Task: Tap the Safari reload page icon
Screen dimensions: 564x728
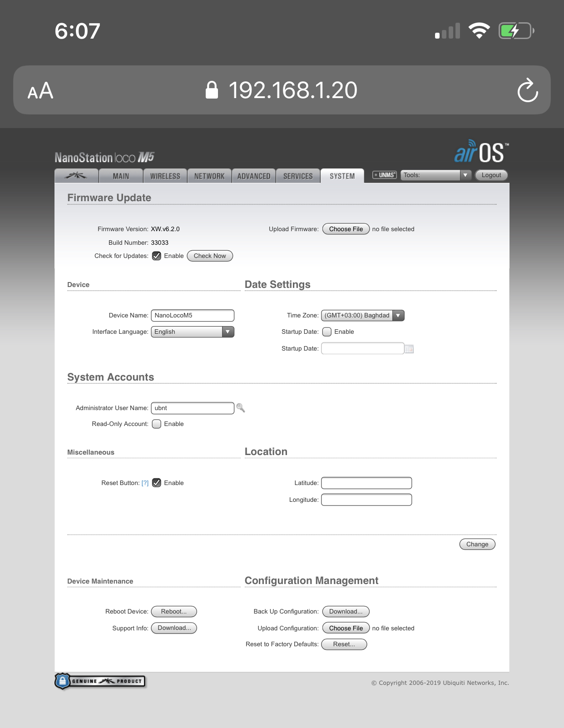Action: (528, 90)
